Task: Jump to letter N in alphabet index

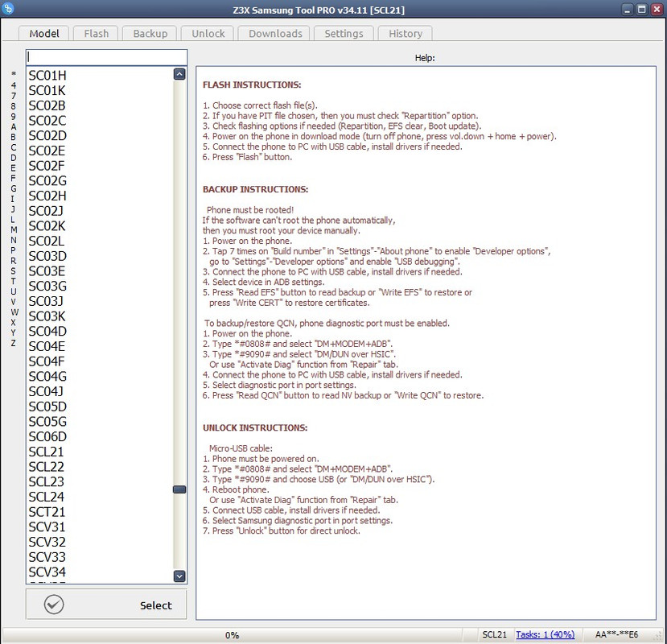Action: 14,240
